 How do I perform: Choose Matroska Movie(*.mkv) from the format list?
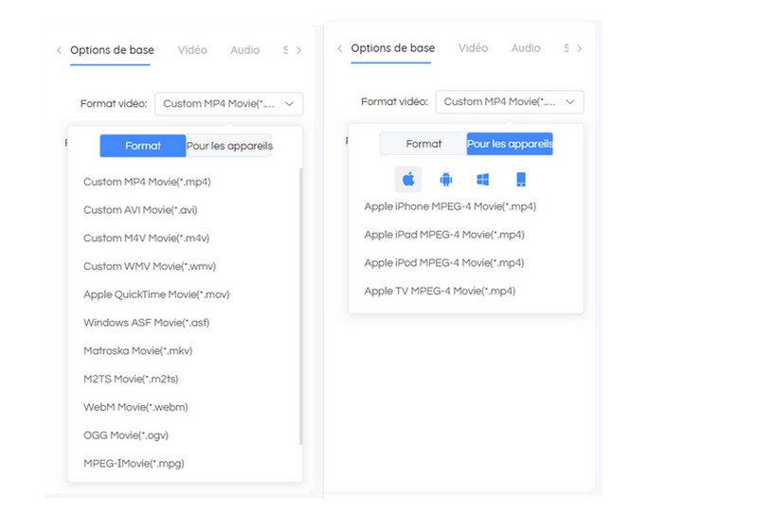click(137, 350)
